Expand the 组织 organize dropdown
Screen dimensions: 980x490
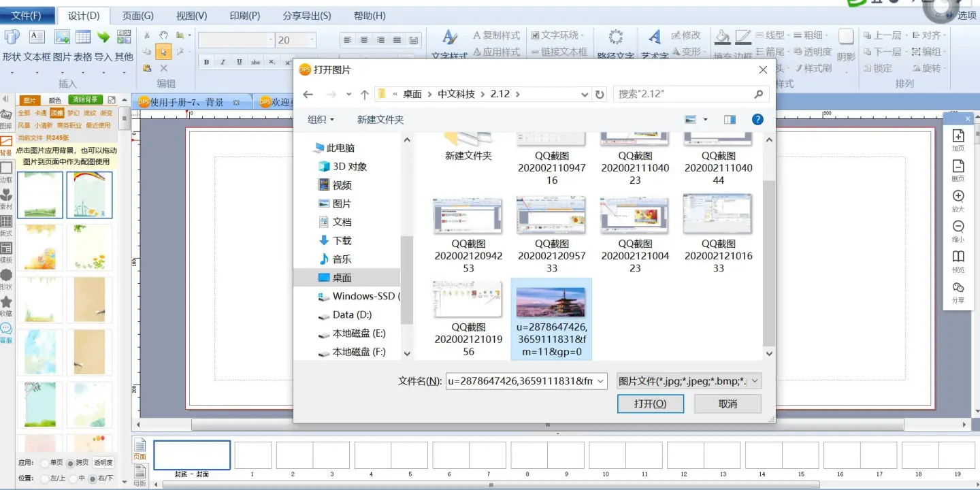[x=321, y=120]
